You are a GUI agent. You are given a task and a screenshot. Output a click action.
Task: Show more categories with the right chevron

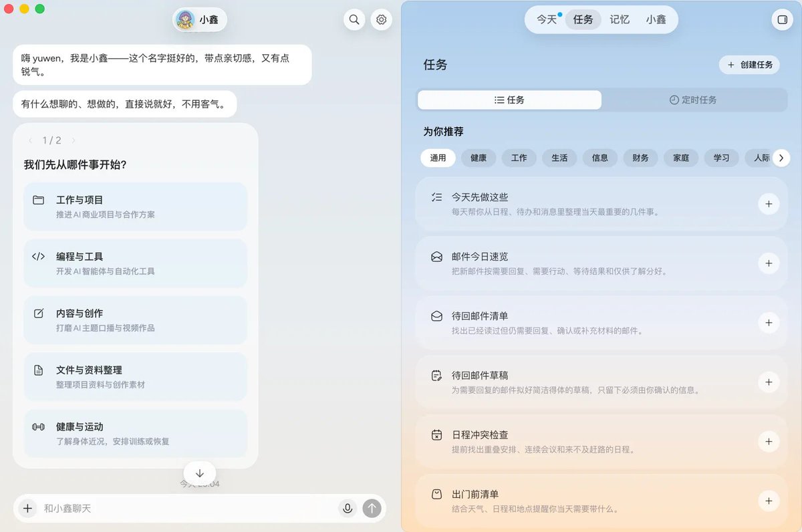tap(781, 158)
